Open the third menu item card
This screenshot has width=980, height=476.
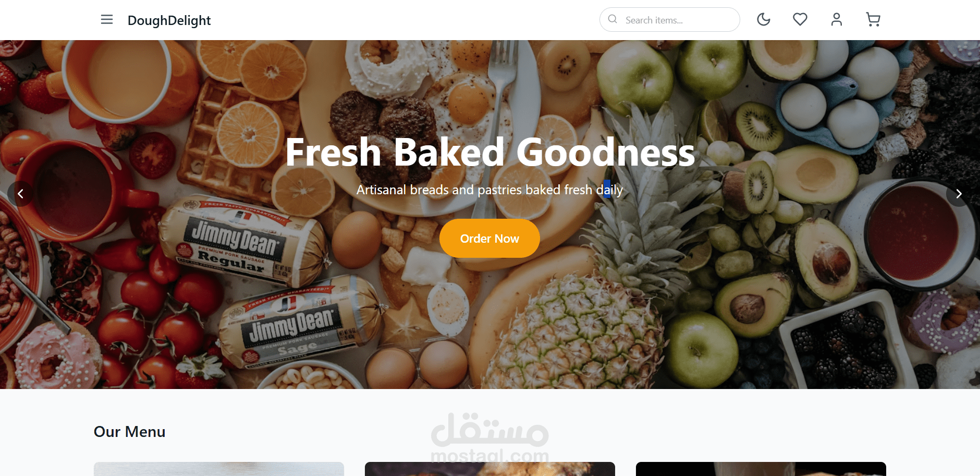click(761, 469)
